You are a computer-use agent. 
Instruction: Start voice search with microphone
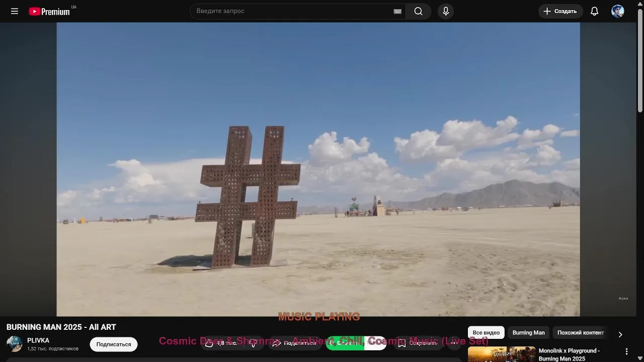[x=446, y=11]
